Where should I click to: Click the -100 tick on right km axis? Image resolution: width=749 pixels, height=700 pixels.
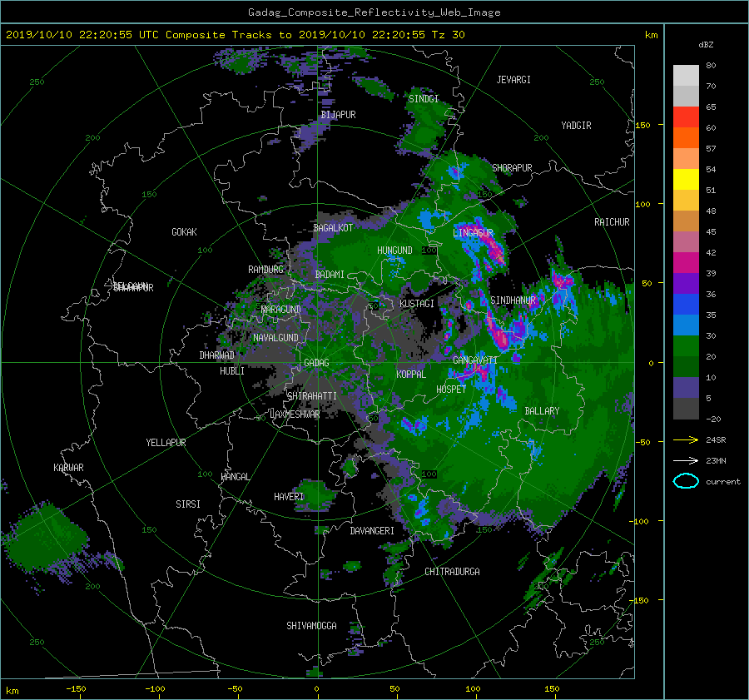pyautogui.click(x=641, y=521)
